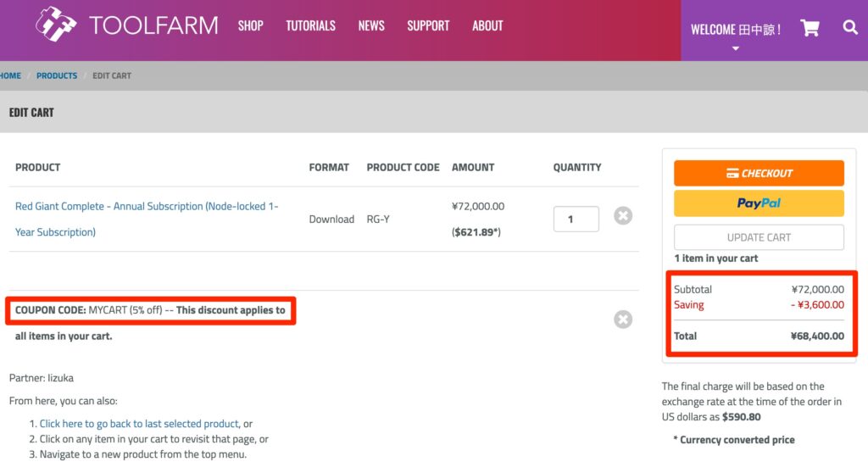This screenshot has height=467, width=868.
Task: Click the EDIT CART breadcrumb text
Action: [112, 75]
